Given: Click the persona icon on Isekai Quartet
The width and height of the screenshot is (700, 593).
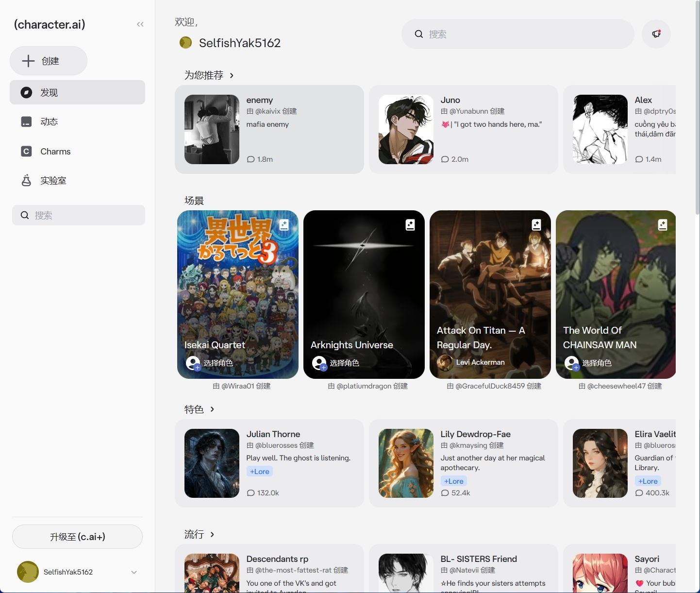Looking at the screenshot, I should click(193, 363).
